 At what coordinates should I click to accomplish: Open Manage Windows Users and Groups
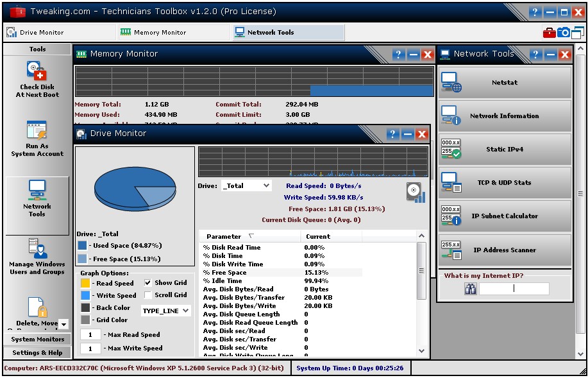(x=37, y=256)
